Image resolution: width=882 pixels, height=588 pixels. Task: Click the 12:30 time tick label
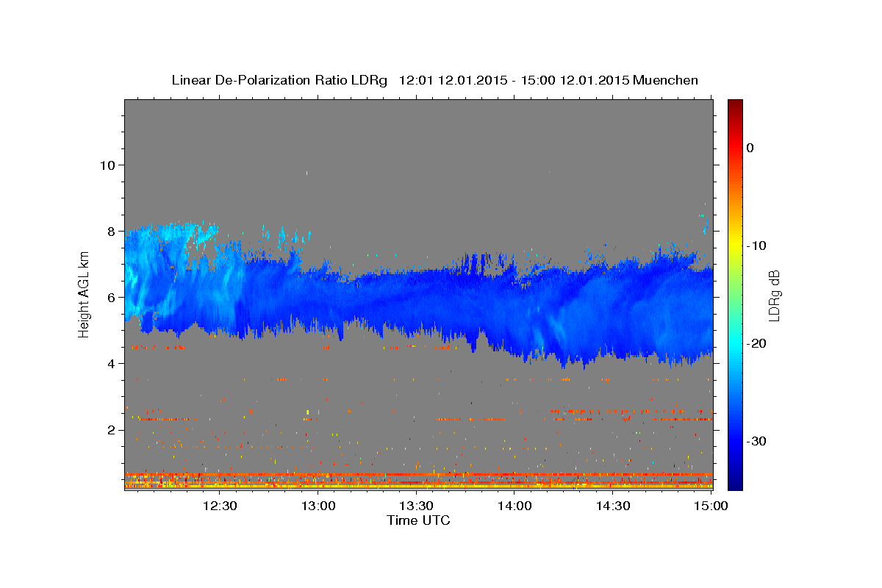pos(219,506)
